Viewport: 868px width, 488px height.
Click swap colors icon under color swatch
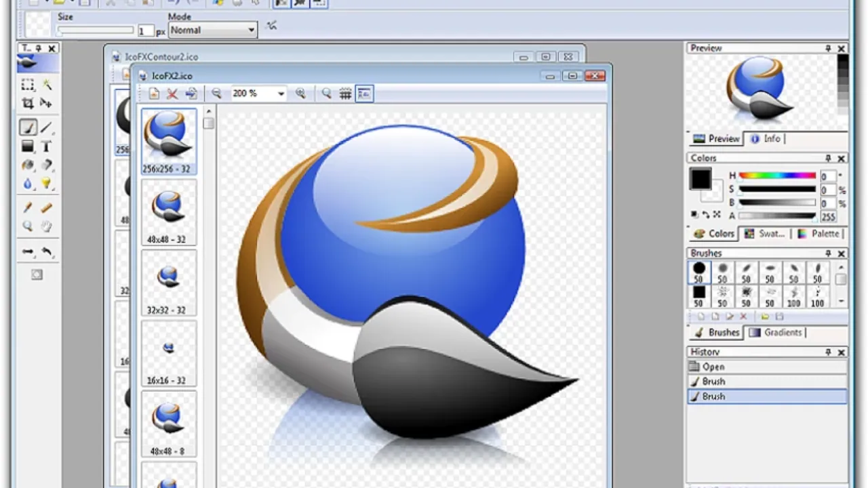[x=705, y=215]
